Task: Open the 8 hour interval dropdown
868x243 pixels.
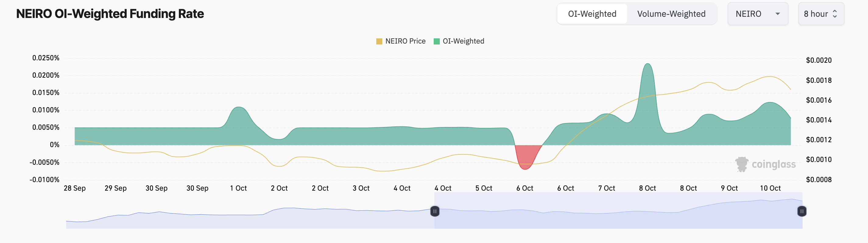Action: 821,14
